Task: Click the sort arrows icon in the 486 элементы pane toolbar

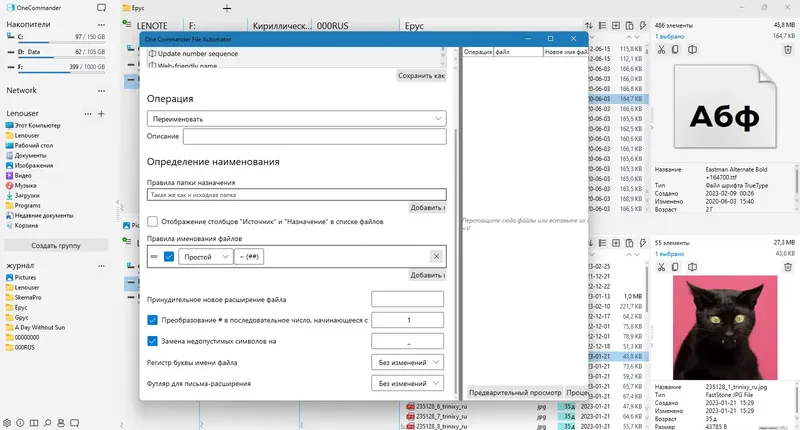Action: [589, 26]
